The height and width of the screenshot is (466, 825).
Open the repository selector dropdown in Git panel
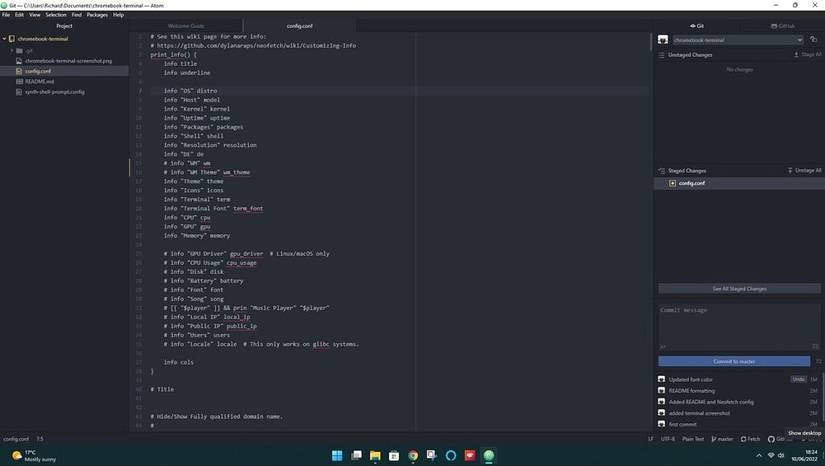coord(738,40)
